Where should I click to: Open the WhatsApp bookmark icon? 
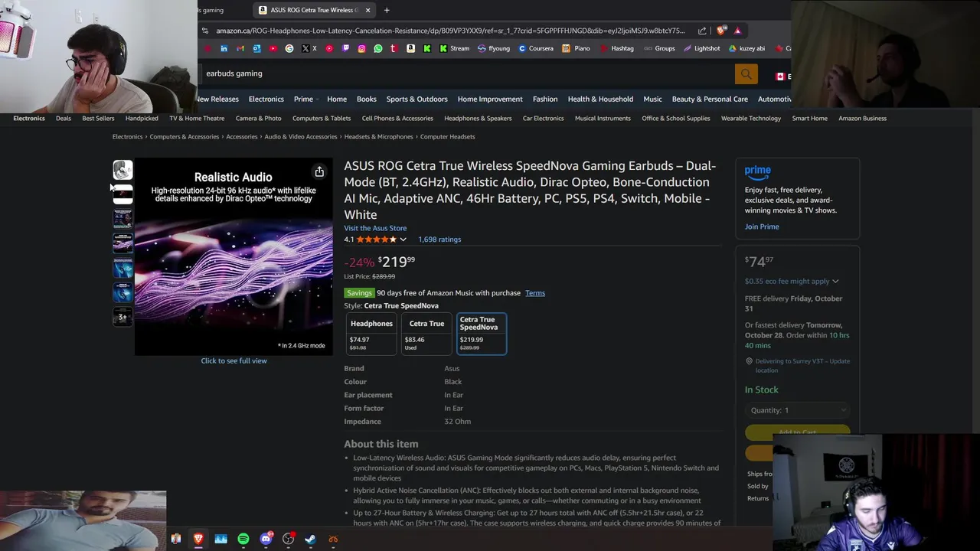378,48
